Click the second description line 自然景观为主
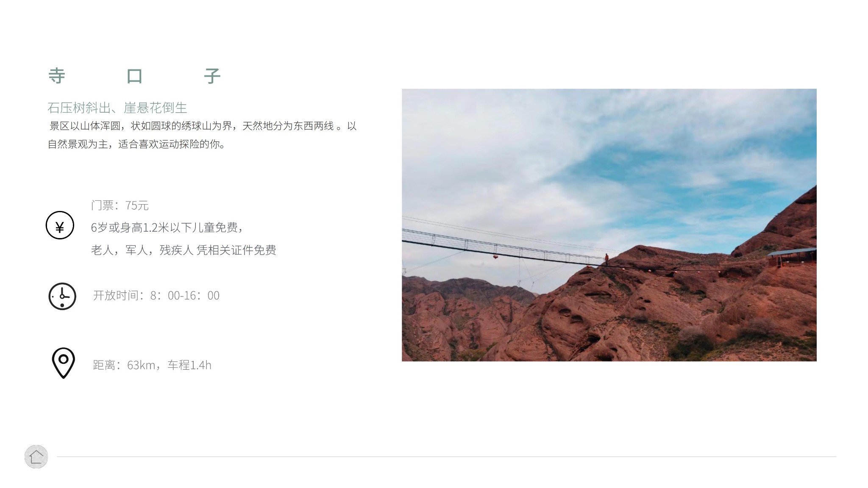This screenshot has width=868, height=488. (x=137, y=144)
